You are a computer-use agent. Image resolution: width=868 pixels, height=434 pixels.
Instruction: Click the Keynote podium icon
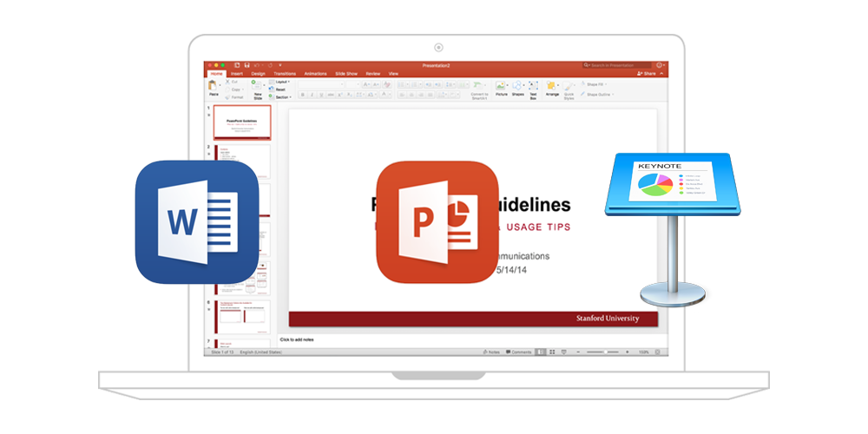click(x=673, y=228)
